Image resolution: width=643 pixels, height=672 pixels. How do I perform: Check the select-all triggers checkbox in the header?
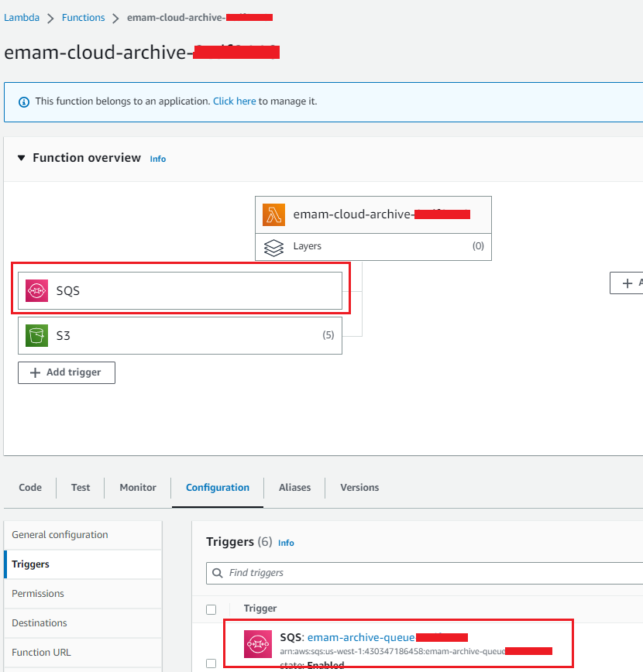211,609
